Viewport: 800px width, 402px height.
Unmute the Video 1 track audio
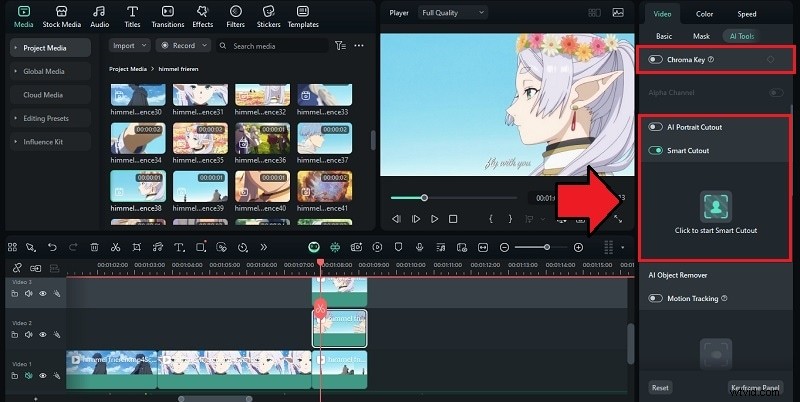[x=29, y=375]
